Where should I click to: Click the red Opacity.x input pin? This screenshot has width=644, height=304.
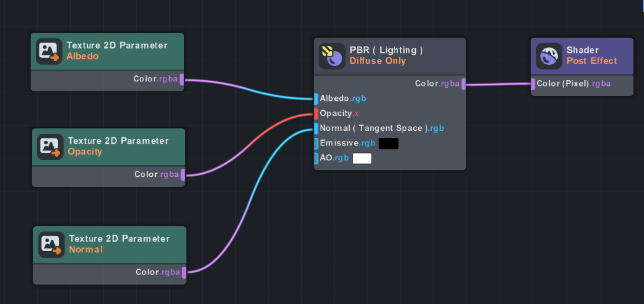point(316,113)
